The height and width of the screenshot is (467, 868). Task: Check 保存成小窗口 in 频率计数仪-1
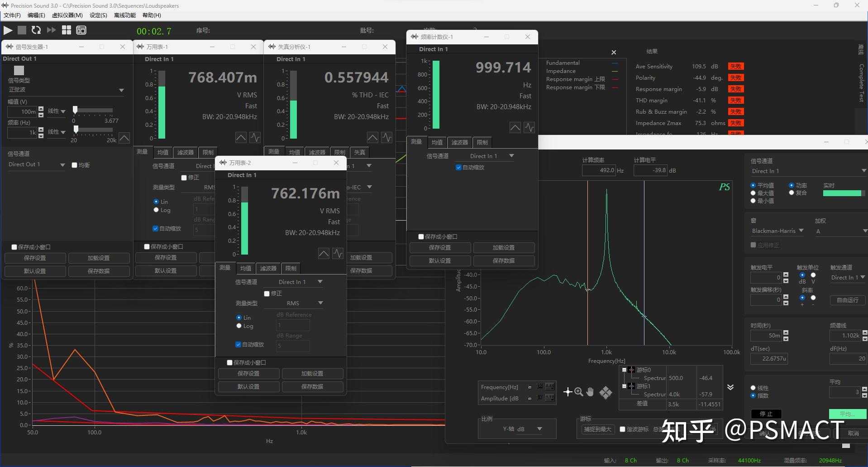421,237
